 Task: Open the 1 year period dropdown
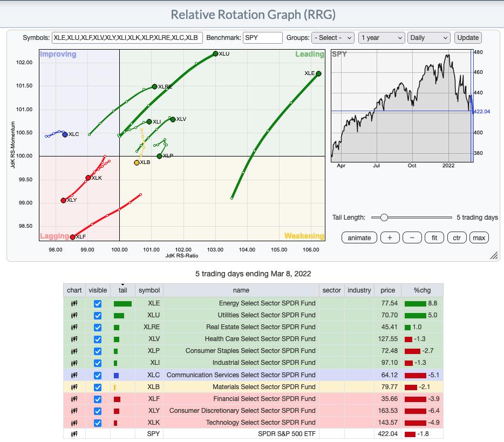click(381, 38)
